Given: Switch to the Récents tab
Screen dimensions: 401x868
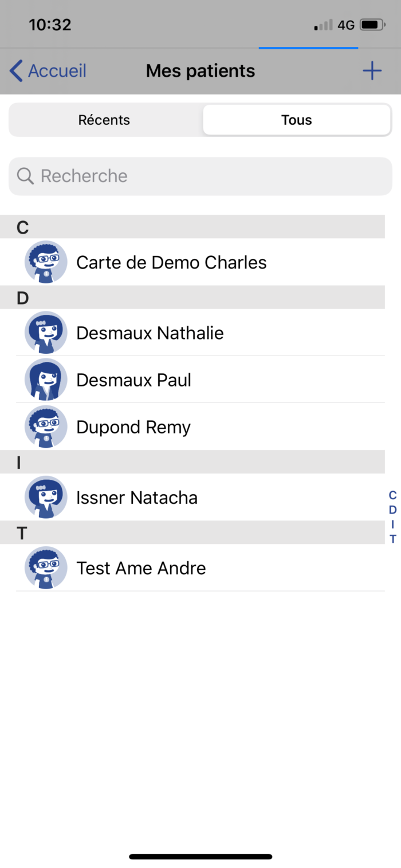Looking at the screenshot, I should [104, 120].
